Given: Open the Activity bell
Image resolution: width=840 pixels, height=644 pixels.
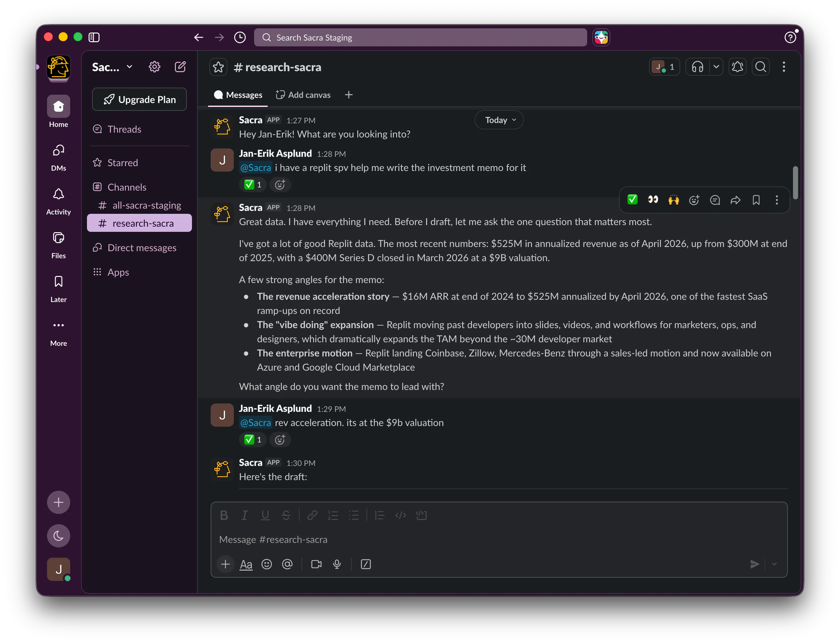Looking at the screenshot, I should (59, 201).
